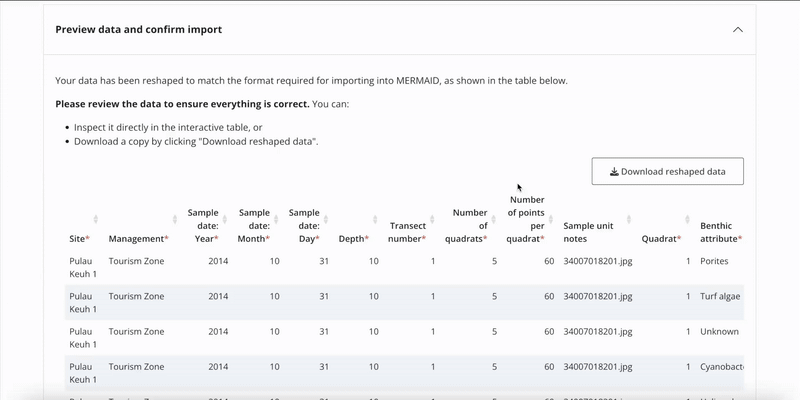Sort by Number of quadrats sort icon
This screenshot has width=800, height=400.
pyautogui.click(x=494, y=219)
